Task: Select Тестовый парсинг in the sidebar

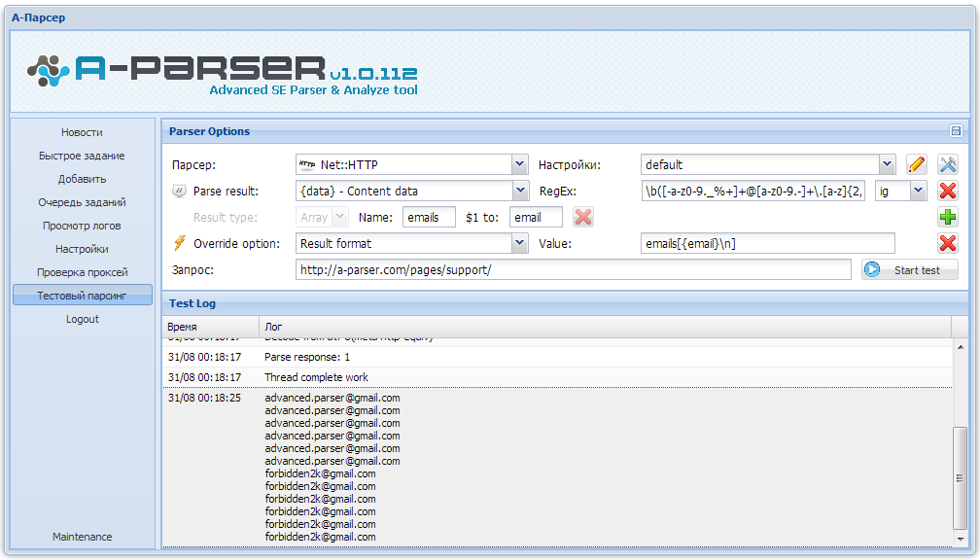Action: tap(82, 296)
